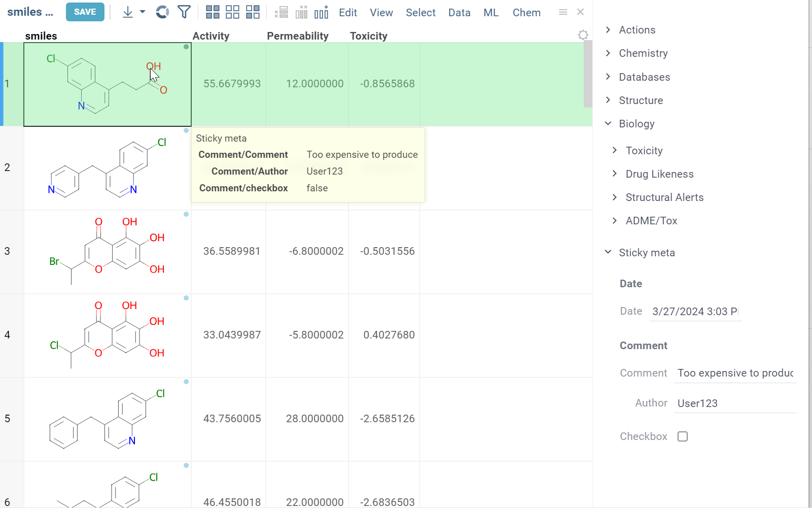Collapse the Biology section

[636, 124]
